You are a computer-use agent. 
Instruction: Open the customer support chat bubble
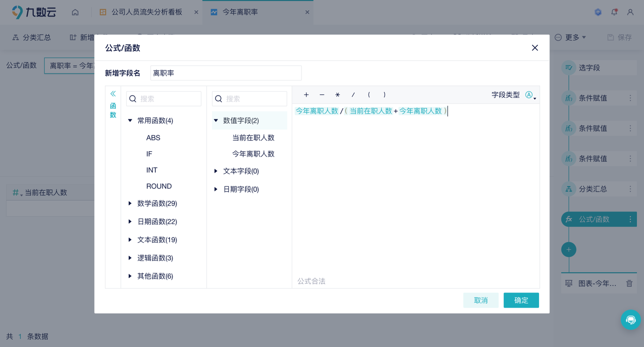pos(631,320)
